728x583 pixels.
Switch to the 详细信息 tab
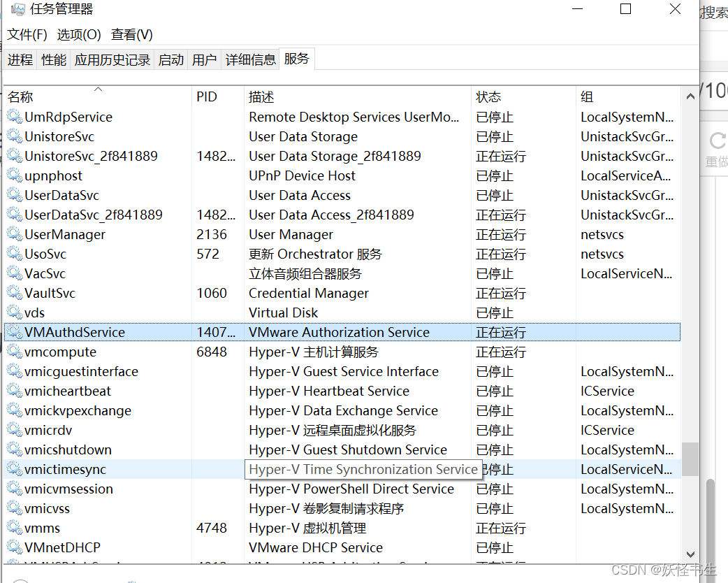[x=250, y=59]
